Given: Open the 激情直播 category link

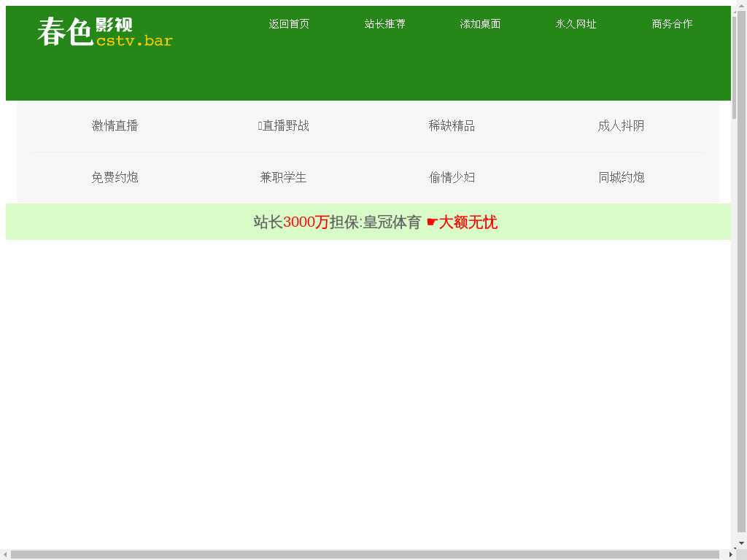Looking at the screenshot, I should pos(115,126).
